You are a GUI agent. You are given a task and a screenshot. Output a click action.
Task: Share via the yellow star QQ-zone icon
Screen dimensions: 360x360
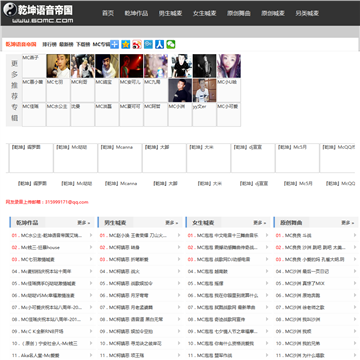click(126, 44)
